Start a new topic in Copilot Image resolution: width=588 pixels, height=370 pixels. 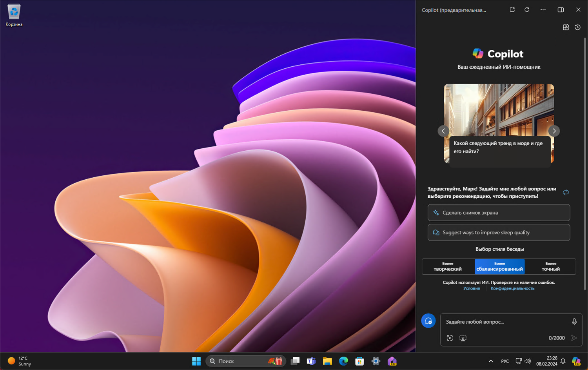tap(428, 321)
